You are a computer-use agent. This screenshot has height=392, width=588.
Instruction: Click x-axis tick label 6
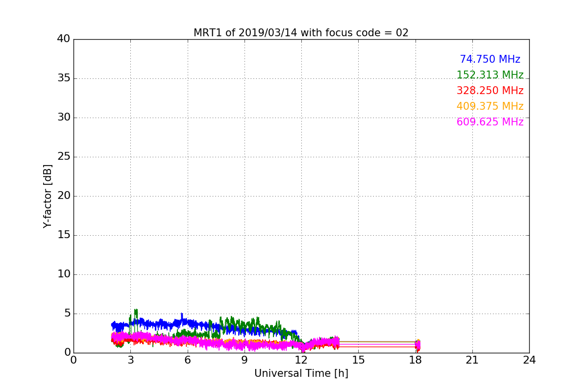[x=187, y=360]
